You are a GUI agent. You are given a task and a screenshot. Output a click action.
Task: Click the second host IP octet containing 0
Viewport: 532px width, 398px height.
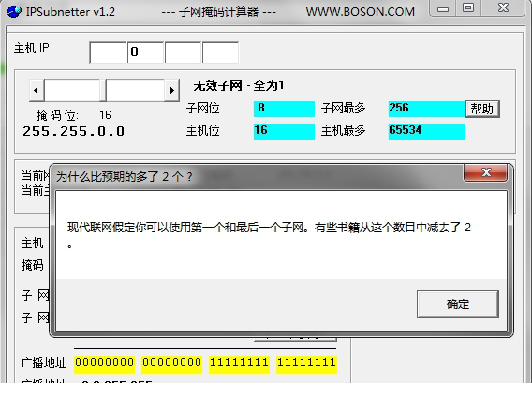(145, 52)
